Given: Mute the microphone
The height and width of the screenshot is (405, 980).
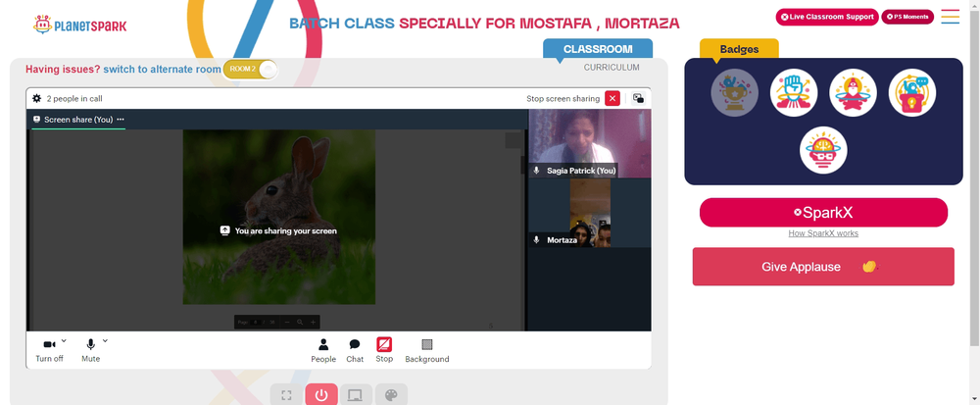Looking at the screenshot, I should point(90,350).
